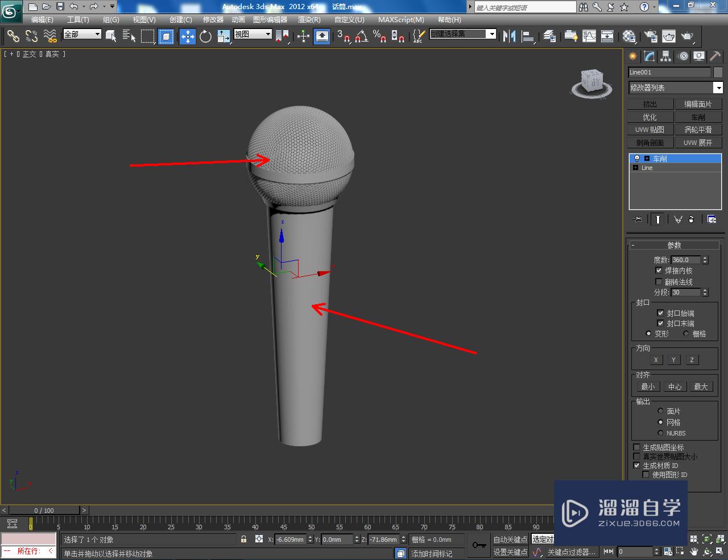Screen dimensions: 728x560
Task: Select the Link tool in main toolbar
Action: pos(13,36)
